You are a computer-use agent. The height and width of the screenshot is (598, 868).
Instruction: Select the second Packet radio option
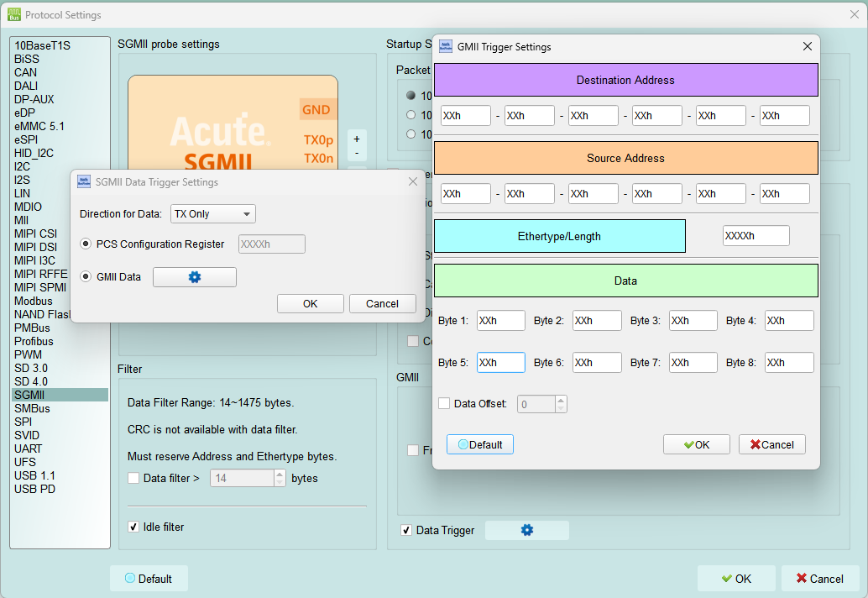pos(410,114)
